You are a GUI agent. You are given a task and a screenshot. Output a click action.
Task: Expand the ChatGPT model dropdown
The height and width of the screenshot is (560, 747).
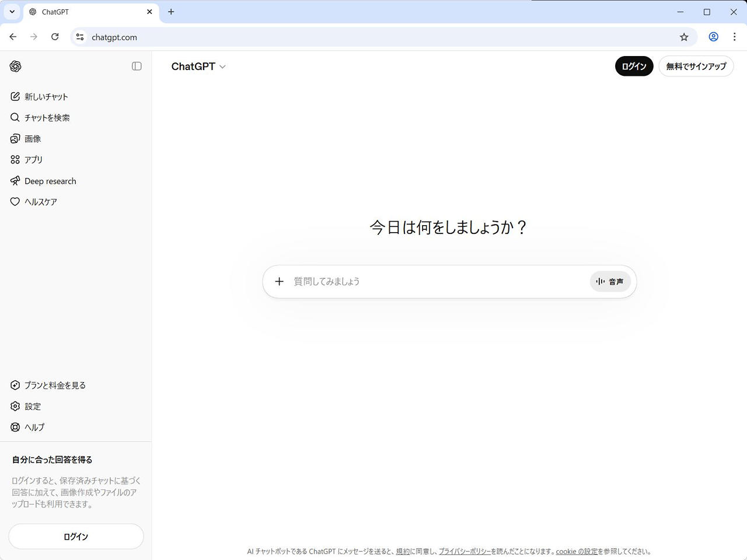(198, 66)
